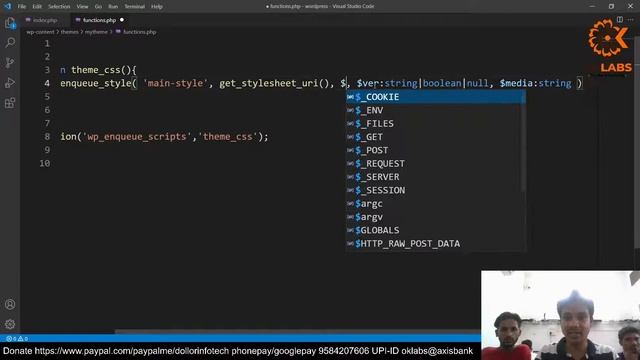Switch to the functions.php tab
Image resolution: width=640 pixels, height=360 pixels.
(x=99, y=20)
